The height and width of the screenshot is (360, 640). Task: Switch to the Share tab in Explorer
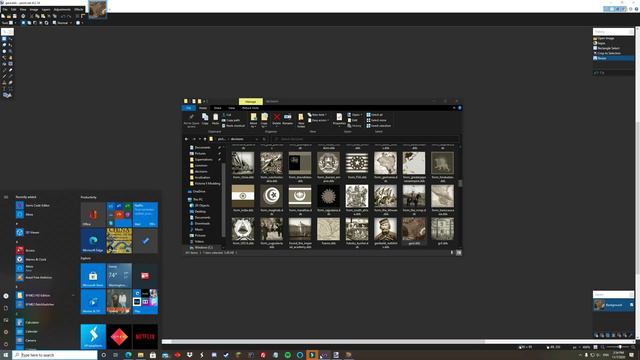click(x=218, y=108)
